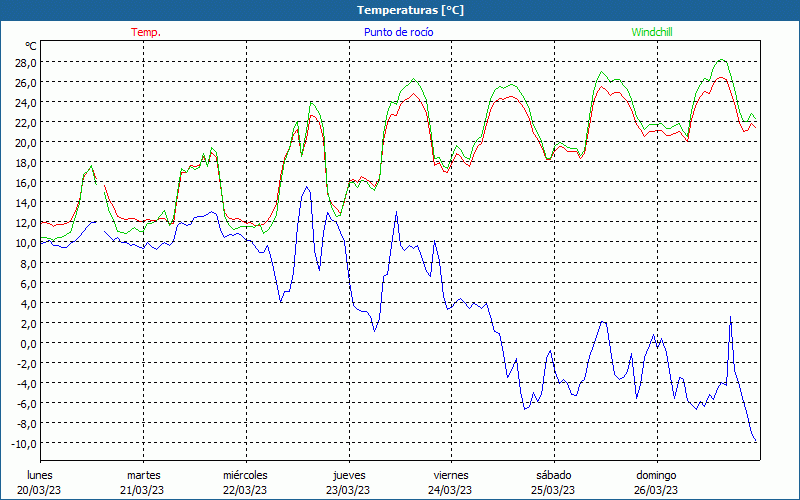800x500 pixels.
Task: Click the 21/03/23 date label
Action: pyautogui.click(x=142, y=490)
